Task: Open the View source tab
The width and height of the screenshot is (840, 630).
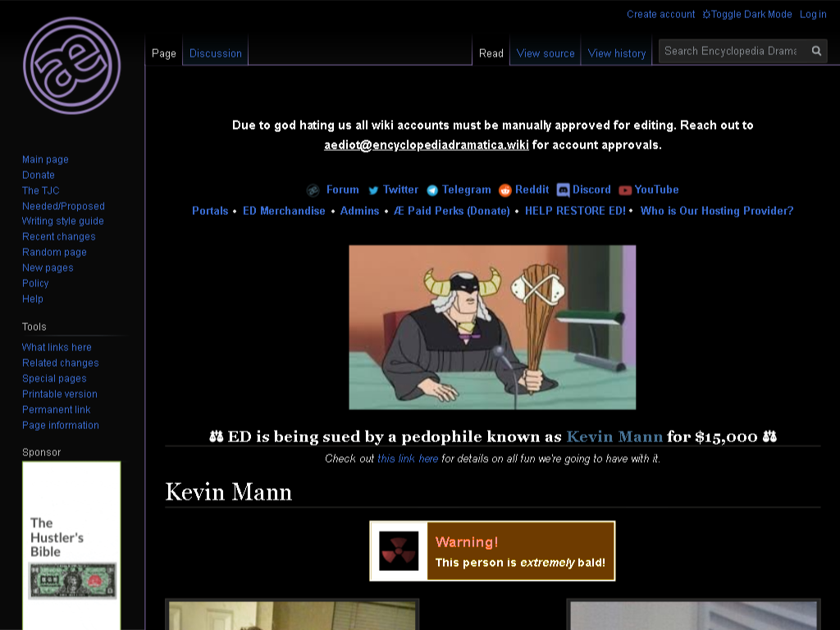Action: [x=546, y=53]
